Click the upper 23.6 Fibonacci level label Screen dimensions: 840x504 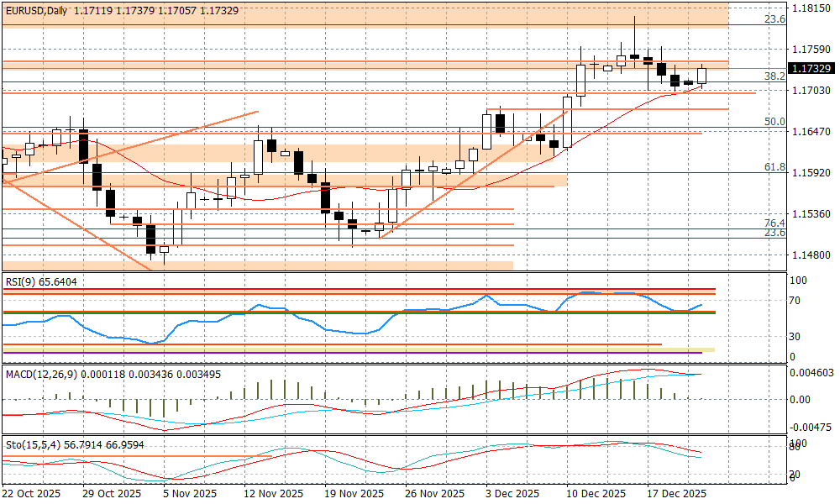774,18
